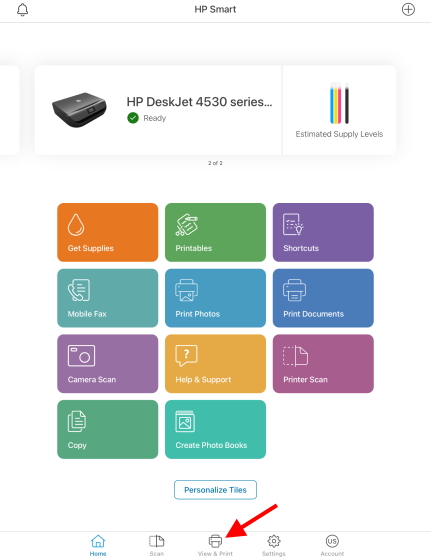Click the Personalize Tiles button

click(x=215, y=490)
